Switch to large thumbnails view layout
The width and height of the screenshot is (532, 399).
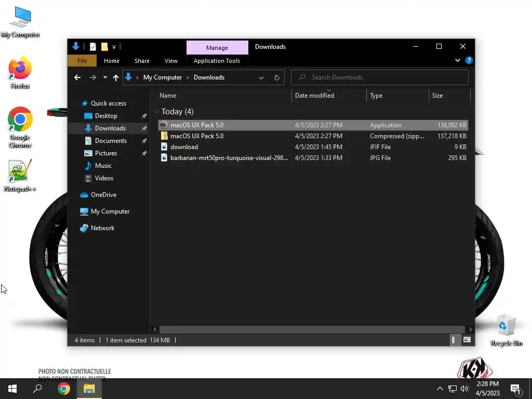[467, 340]
